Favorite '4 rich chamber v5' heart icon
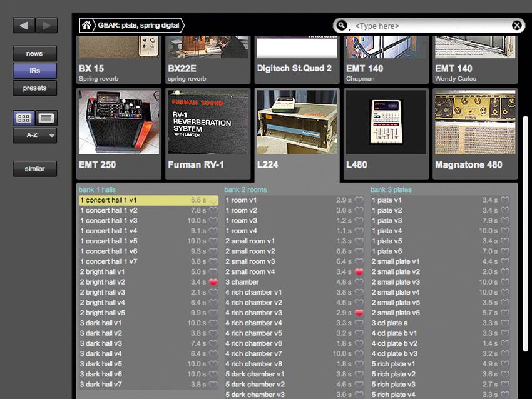Viewport: 532px width, 399px height. 359,333
